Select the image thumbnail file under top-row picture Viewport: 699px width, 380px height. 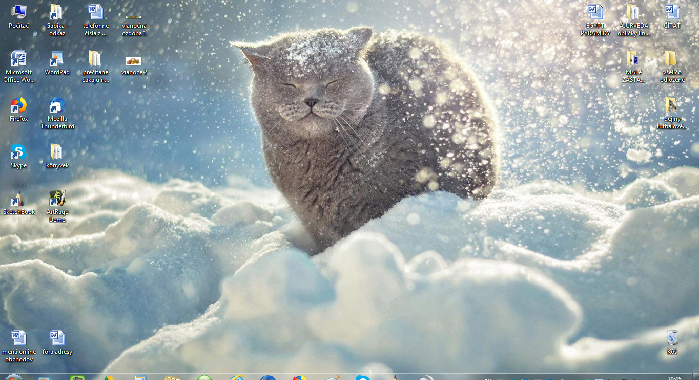tap(134, 65)
